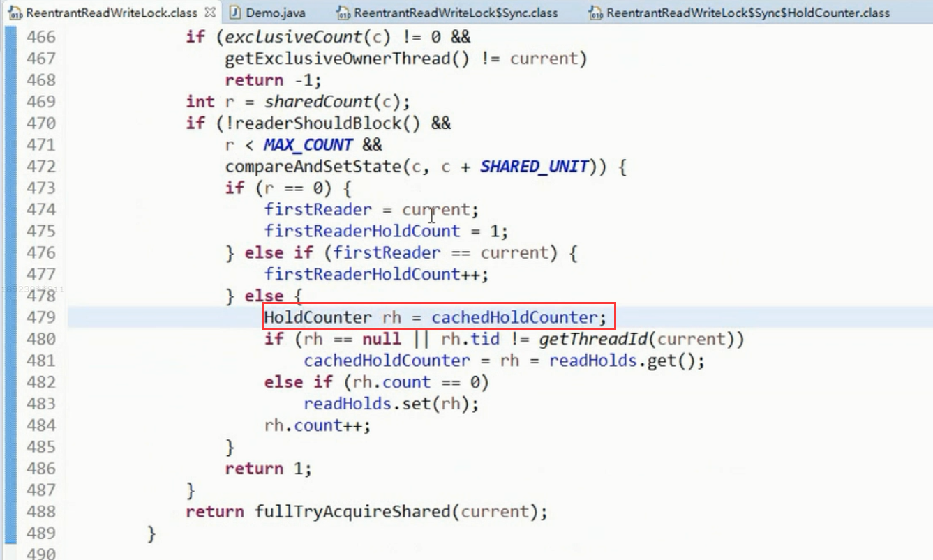Click line number 488 in the gutter
The width and height of the screenshot is (933, 560).
40,512
